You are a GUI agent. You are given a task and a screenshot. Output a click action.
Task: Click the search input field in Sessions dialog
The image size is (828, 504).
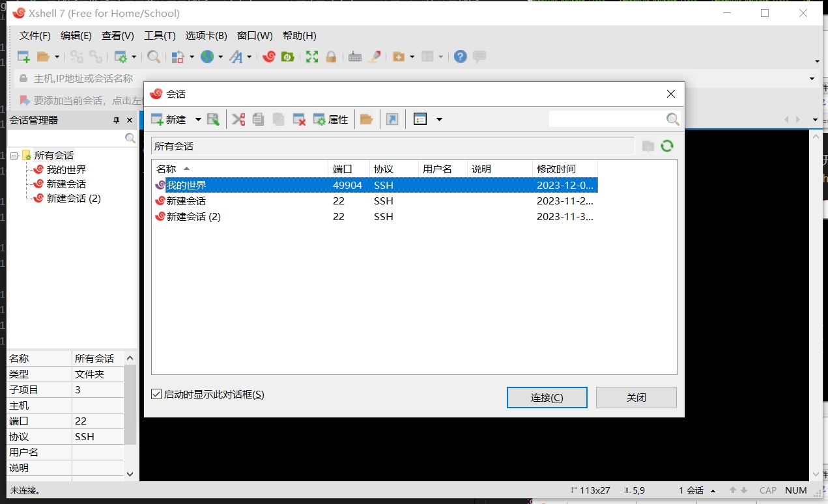(607, 119)
